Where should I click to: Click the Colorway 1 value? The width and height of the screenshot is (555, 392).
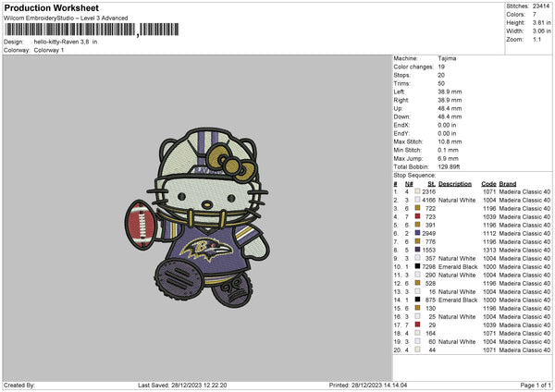[49, 50]
